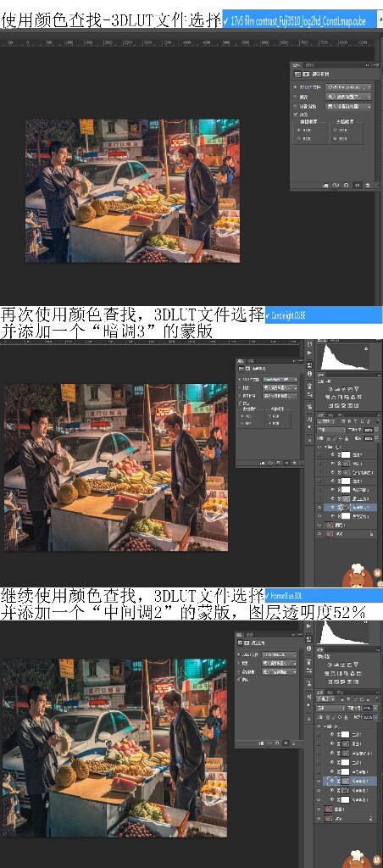This screenshot has width=383, height=868.
Task: Choose the Candlelight.CUBE LUT entry
Action: pos(324,315)
